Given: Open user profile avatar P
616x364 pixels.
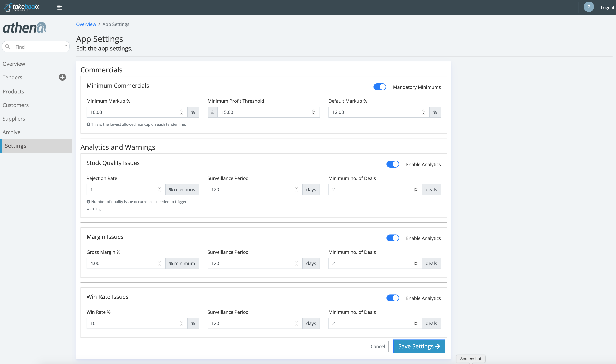Looking at the screenshot, I should click(x=589, y=7).
